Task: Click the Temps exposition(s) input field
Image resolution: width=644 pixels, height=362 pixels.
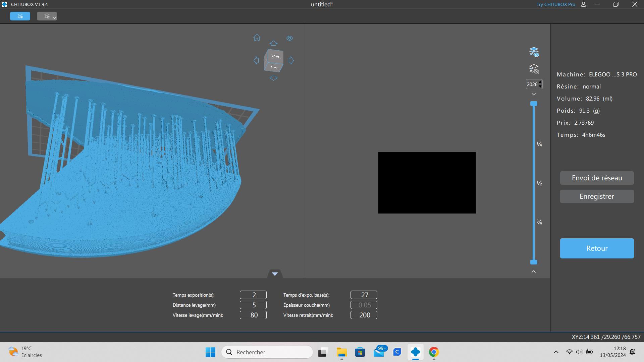Action: [253, 295]
